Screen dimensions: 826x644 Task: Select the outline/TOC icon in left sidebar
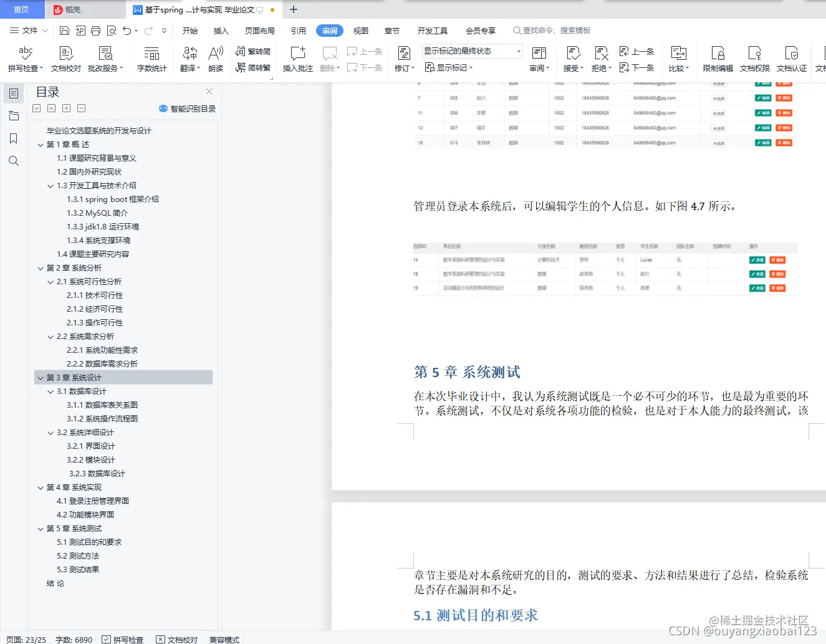[14, 94]
